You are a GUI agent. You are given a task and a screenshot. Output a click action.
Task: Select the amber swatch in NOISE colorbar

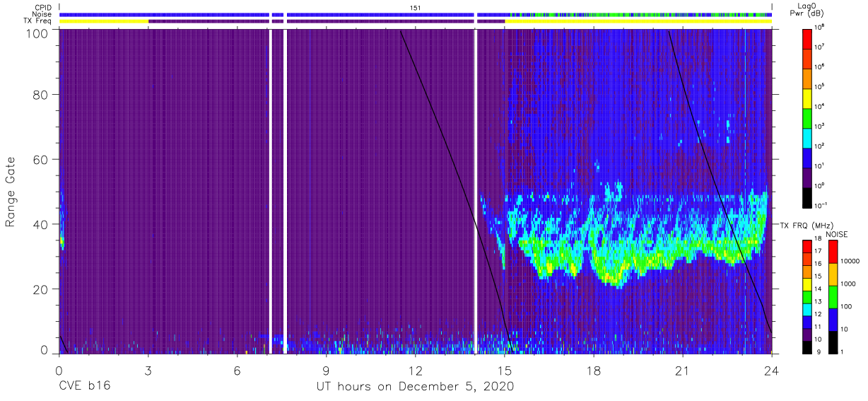coord(832,274)
